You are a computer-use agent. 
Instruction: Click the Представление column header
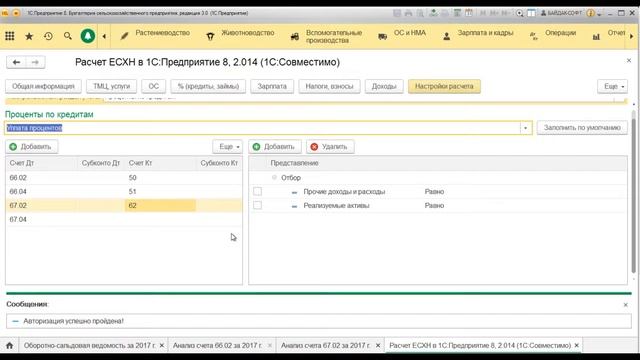(x=294, y=163)
